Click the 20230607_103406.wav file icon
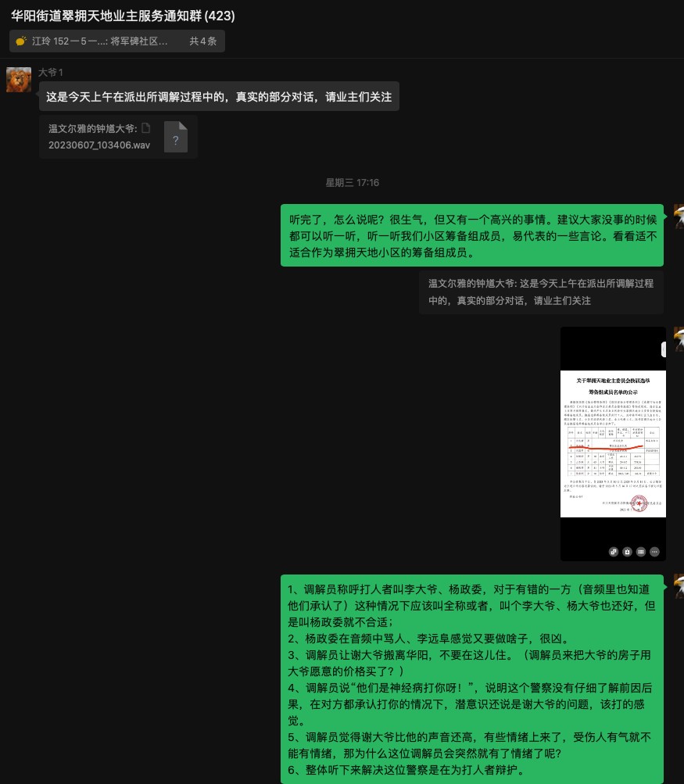 point(176,137)
